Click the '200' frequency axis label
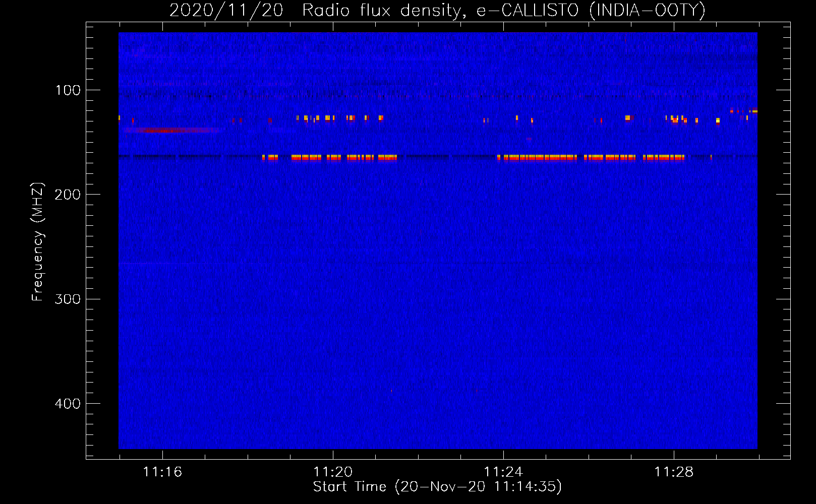The image size is (816, 504). click(68, 195)
